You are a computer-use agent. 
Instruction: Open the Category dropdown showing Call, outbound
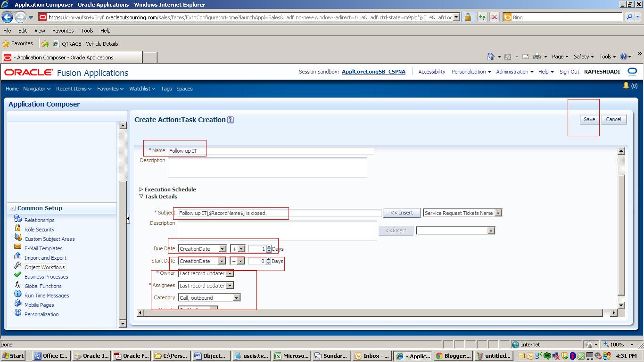click(x=237, y=297)
